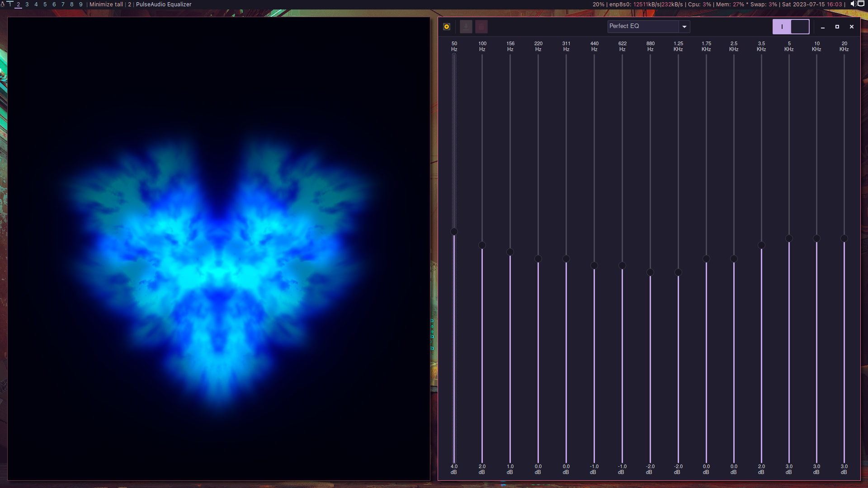
Task: Click the Perfect EQ preset field
Action: pyautogui.click(x=643, y=26)
